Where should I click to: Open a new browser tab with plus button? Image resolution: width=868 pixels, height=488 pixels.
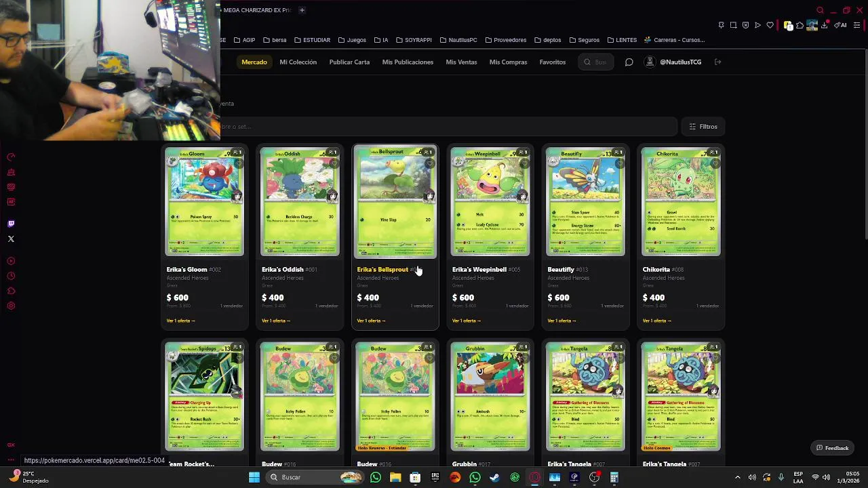tap(302, 10)
